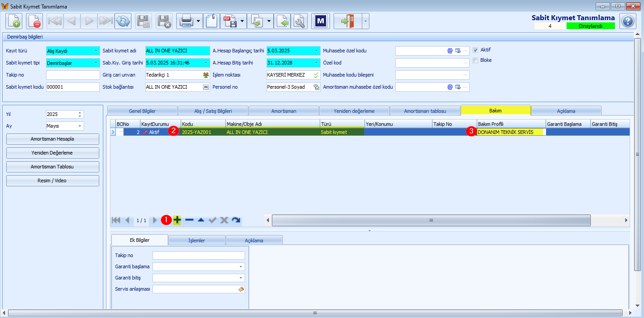Switch to the Amortisman tablosu tab
The width and height of the screenshot is (644, 318).
tap(425, 111)
